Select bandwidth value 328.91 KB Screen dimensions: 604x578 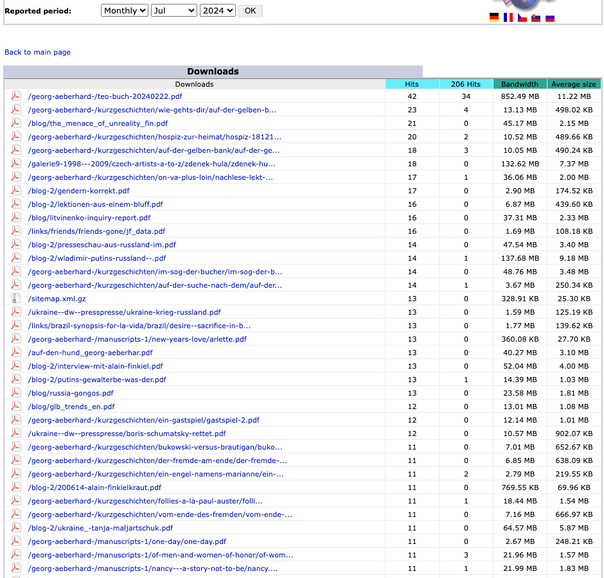(x=520, y=298)
